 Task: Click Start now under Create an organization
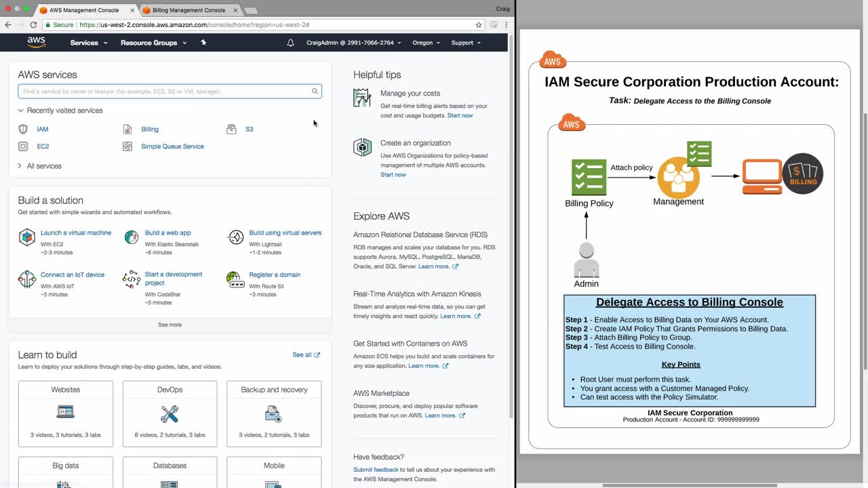tap(393, 175)
